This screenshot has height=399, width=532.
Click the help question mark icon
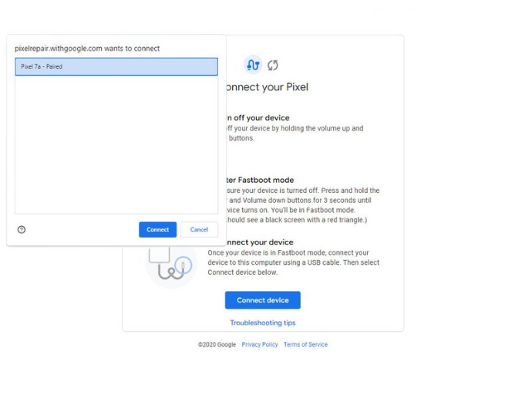[x=22, y=229]
